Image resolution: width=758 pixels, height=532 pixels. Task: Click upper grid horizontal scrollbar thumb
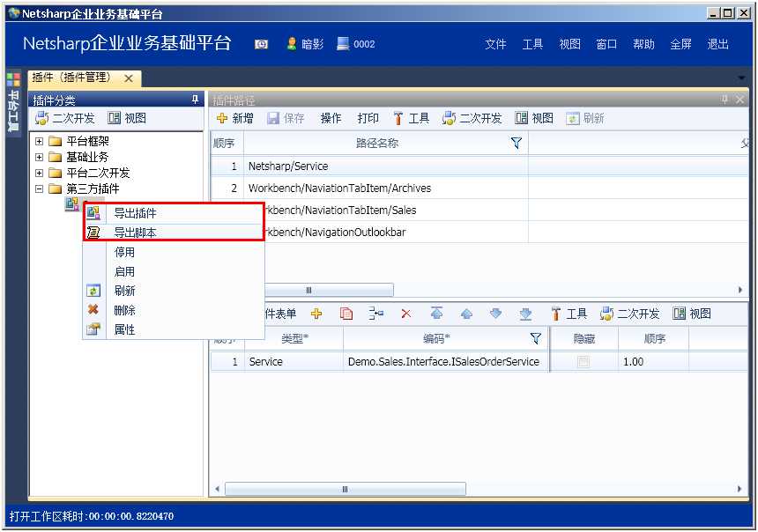pyautogui.click(x=329, y=290)
